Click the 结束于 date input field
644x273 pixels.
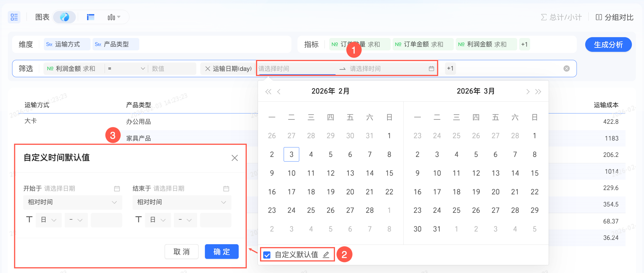point(187,189)
